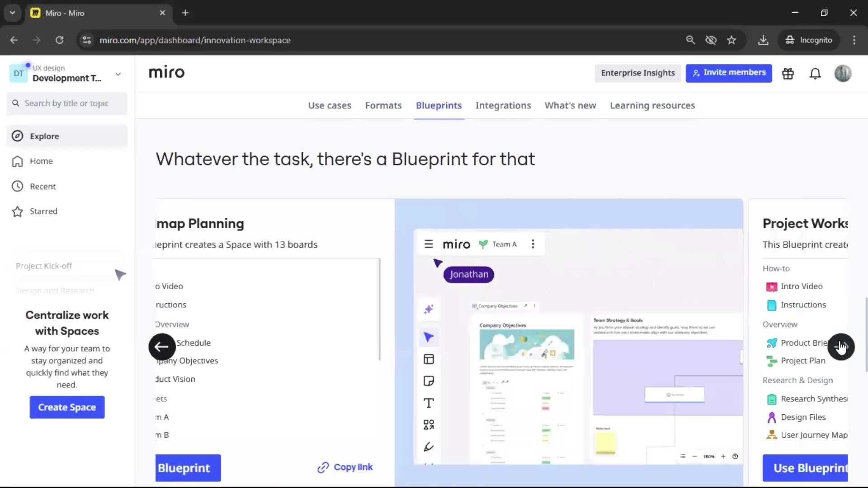The width and height of the screenshot is (868, 488).
Task: Open the notifications bell
Action: click(x=815, y=73)
